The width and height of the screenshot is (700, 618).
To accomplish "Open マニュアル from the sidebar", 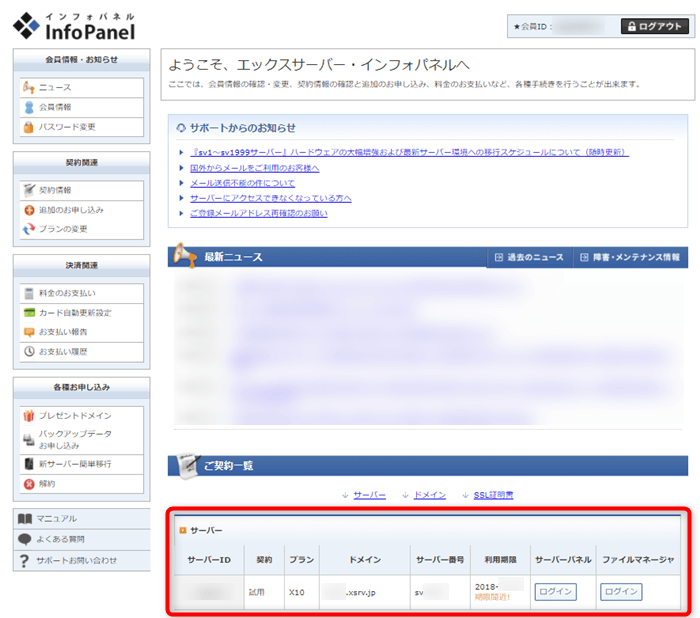I will pyautogui.click(x=56, y=518).
